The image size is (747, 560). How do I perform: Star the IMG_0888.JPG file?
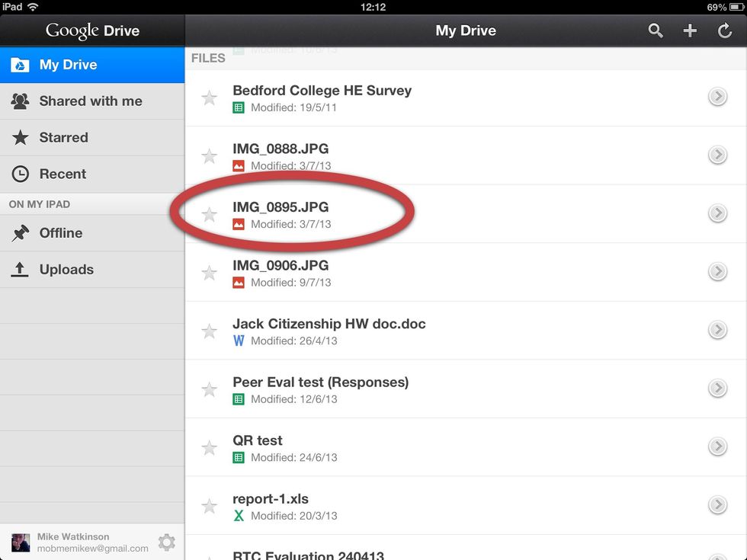coord(209,155)
